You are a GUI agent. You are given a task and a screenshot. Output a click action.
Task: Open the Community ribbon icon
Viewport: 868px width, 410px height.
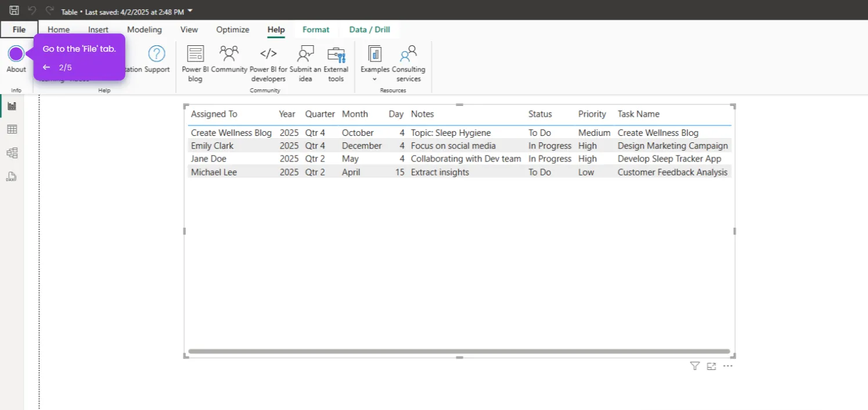pyautogui.click(x=229, y=53)
